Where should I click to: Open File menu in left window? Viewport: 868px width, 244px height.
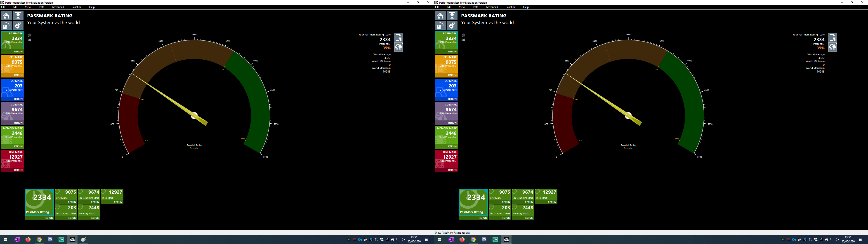(x=3, y=7)
